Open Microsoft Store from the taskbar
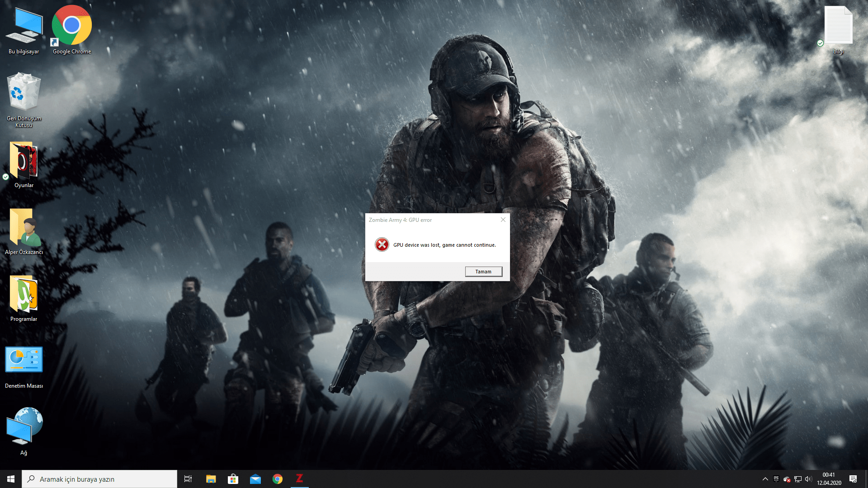This screenshot has height=488, width=868. [233, 479]
